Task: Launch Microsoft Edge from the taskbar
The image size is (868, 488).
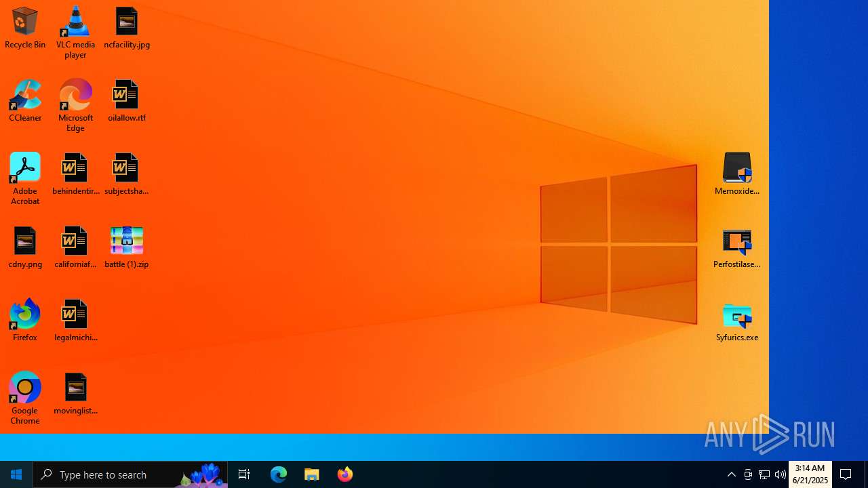Action: (x=279, y=474)
